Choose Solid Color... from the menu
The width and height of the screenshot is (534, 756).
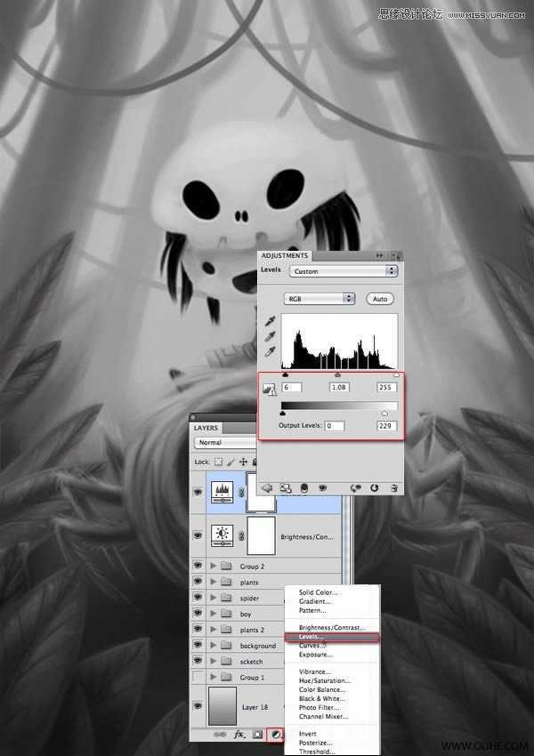tap(319, 592)
